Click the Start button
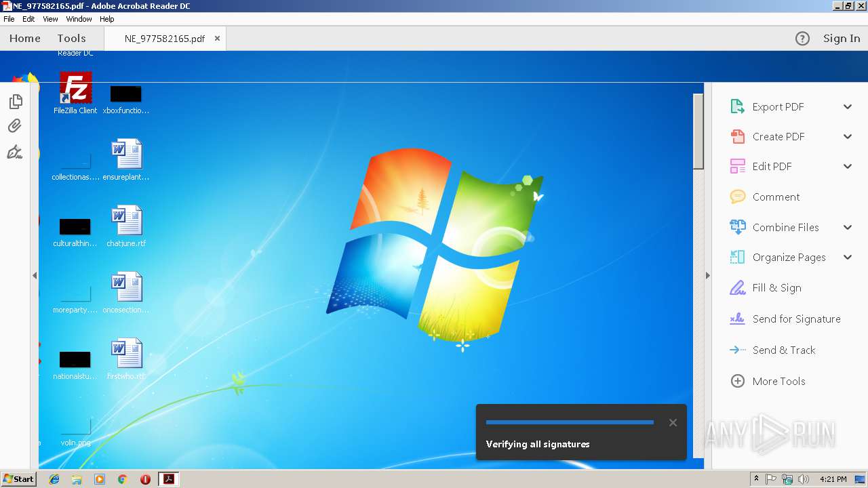Image resolution: width=868 pixels, height=488 pixels. [18, 479]
